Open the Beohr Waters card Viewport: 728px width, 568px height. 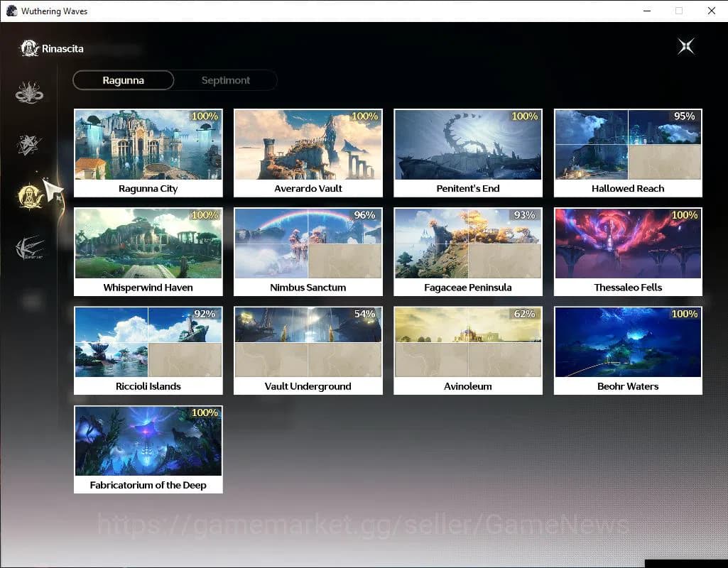628,351
